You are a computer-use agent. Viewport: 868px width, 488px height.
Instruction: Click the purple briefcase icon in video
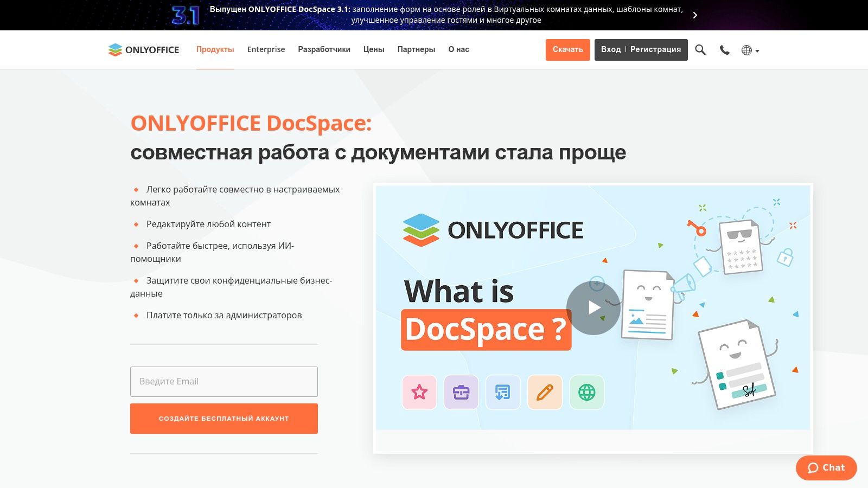coord(461,392)
